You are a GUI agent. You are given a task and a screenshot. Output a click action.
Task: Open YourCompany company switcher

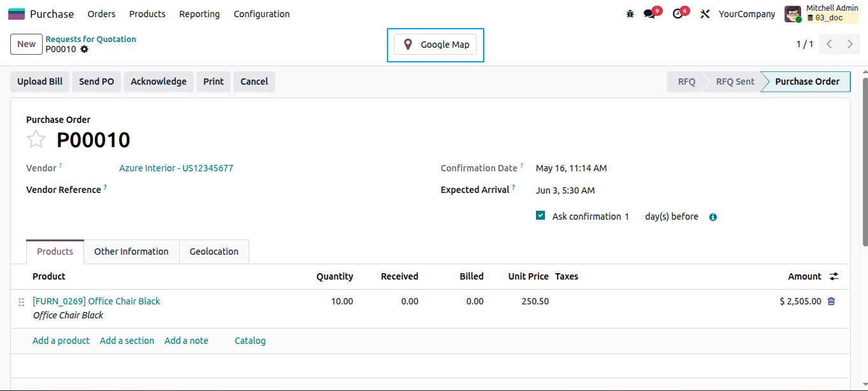pos(747,14)
